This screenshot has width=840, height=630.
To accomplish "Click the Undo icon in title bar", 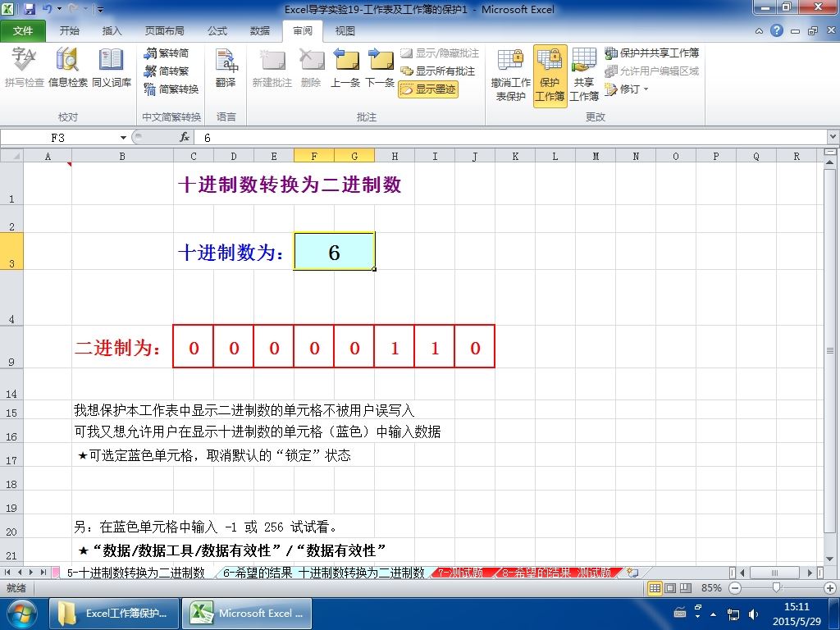I will click(x=47, y=9).
